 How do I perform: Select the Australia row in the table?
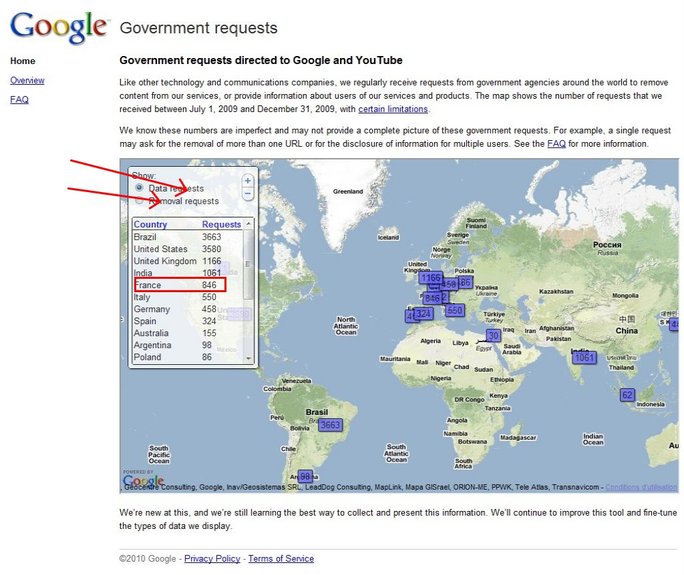[188, 333]
